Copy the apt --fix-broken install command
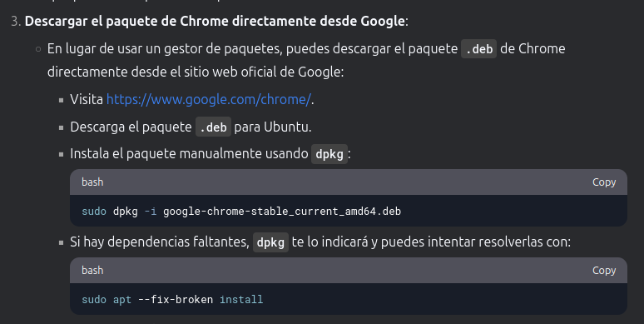 click(x=604, y=271)
